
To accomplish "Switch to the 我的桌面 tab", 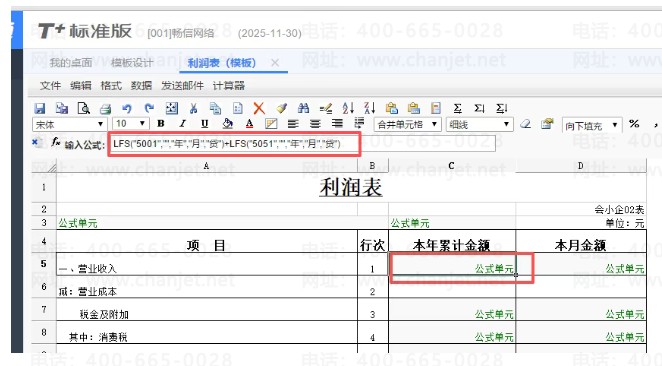I will pos(71,63).
